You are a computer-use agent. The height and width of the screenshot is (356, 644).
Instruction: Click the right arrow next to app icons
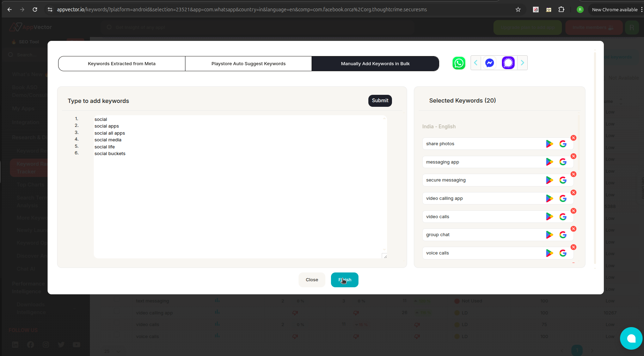[522, 62]
